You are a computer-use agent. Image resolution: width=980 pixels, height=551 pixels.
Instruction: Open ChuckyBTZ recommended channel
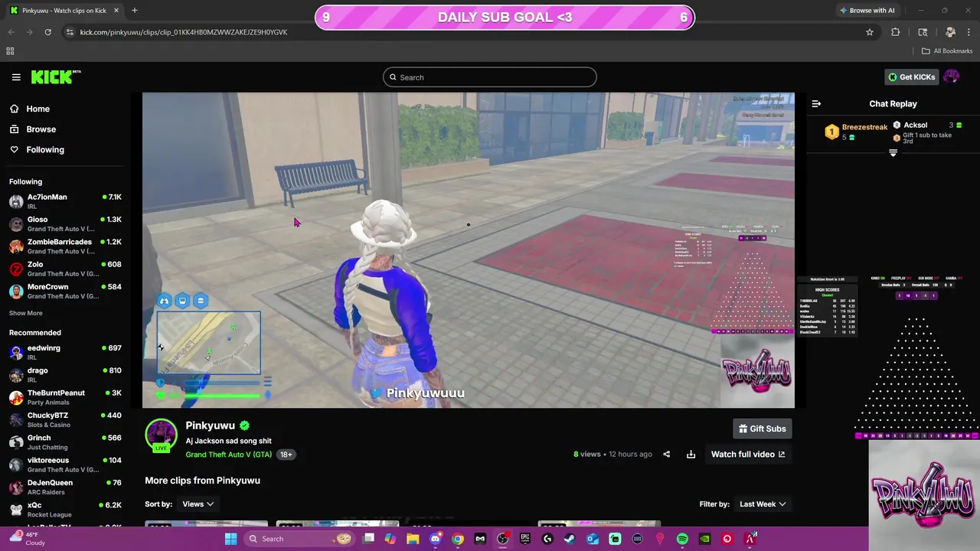click(x=65, y=420)
